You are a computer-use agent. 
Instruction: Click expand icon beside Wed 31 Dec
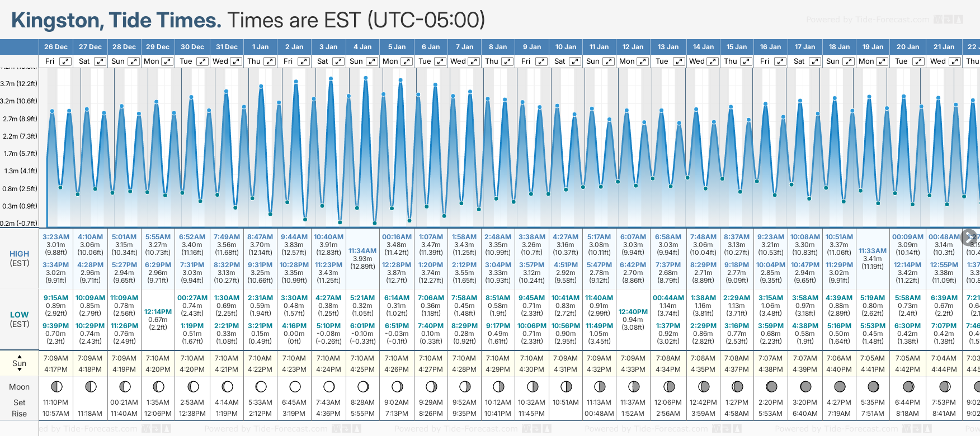(236, 61)
